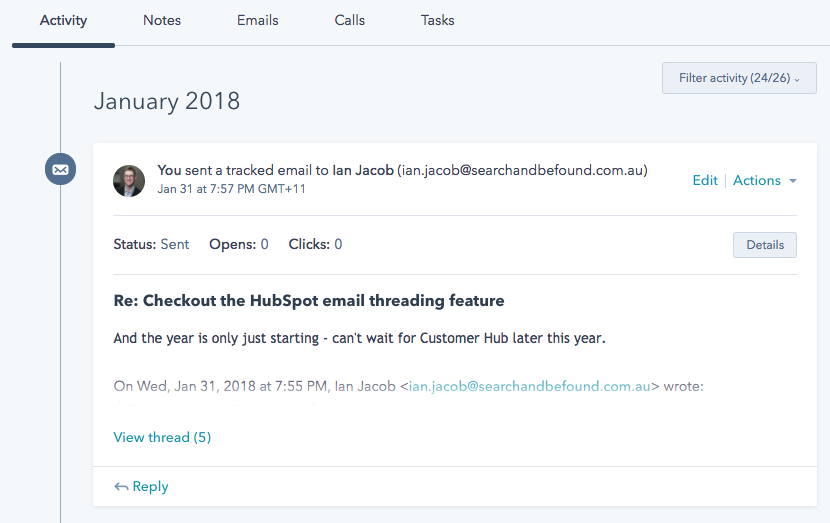This screenshot has width=830, height=523.
Task: Open the Filter activity (24/26) dropdown
Action: (x=739, y=78)
